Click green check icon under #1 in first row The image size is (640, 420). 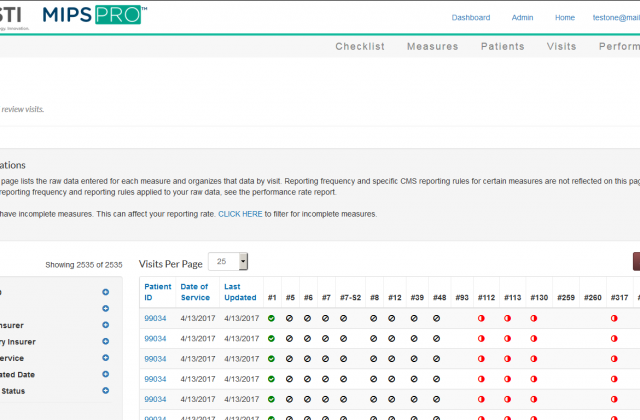coord(271,317)
